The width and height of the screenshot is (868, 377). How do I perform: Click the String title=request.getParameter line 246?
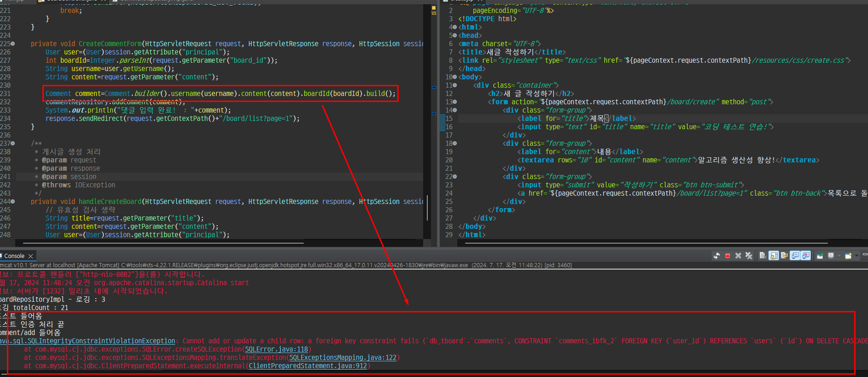pyautogui.click(x=124, y=218)
